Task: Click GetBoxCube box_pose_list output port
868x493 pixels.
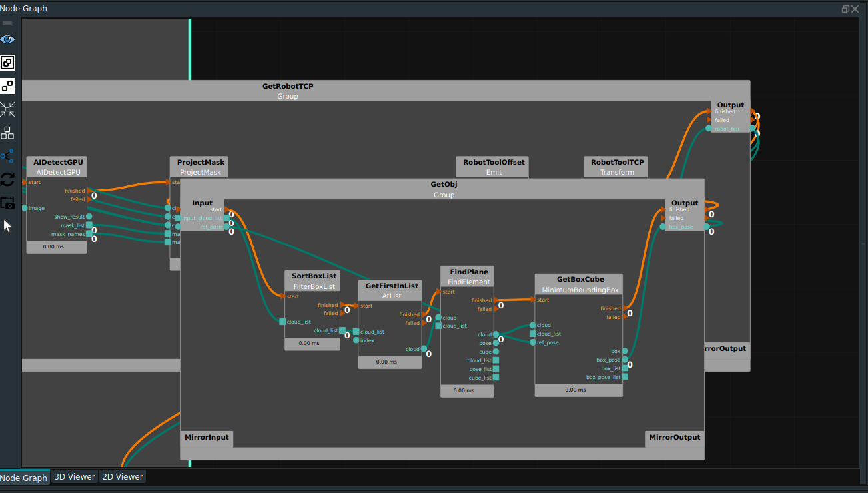Action: 625,377
